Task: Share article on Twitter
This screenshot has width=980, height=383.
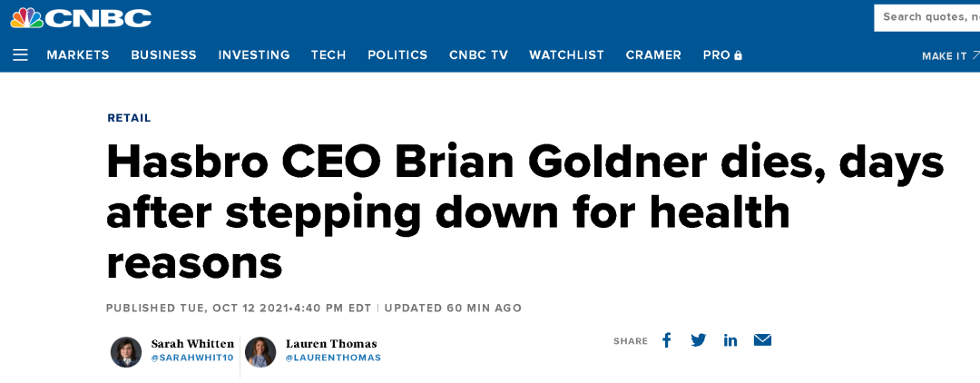Action: point(699,340)
